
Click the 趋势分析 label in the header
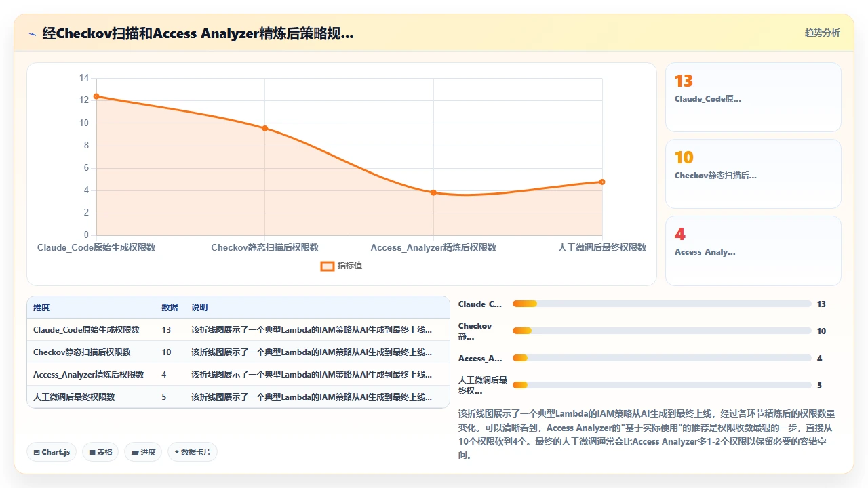[x=822, y=33]
